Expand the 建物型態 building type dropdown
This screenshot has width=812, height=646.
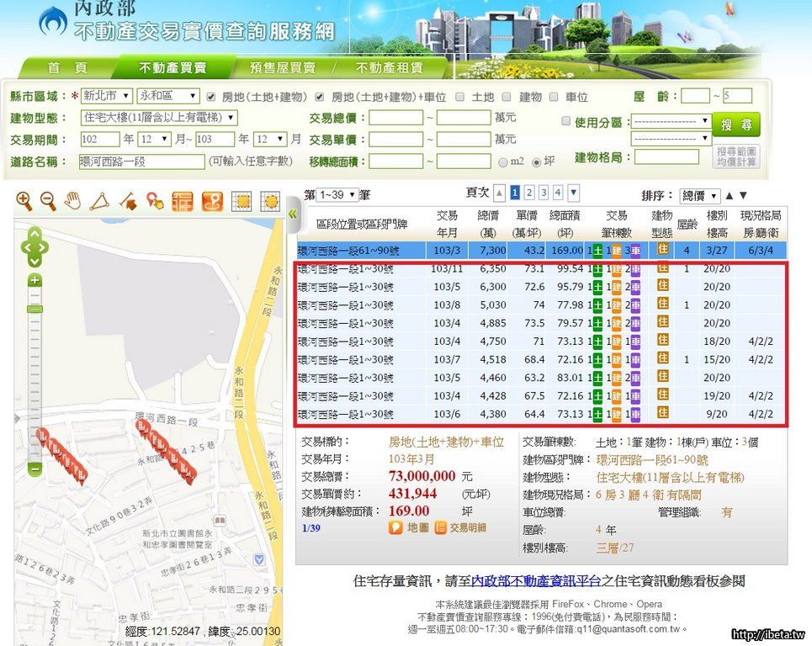[x=158, y=118]
